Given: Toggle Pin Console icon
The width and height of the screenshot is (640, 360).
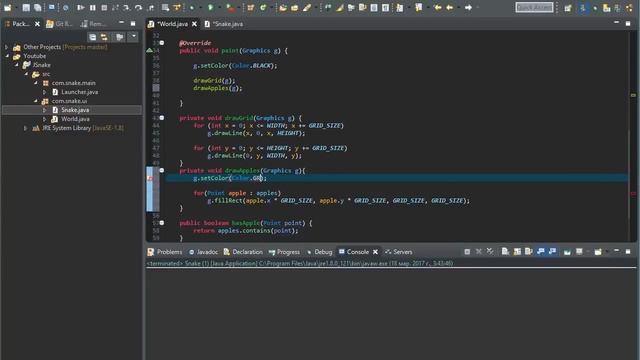Looking at the screenshot, I should (x=567, y=251).
